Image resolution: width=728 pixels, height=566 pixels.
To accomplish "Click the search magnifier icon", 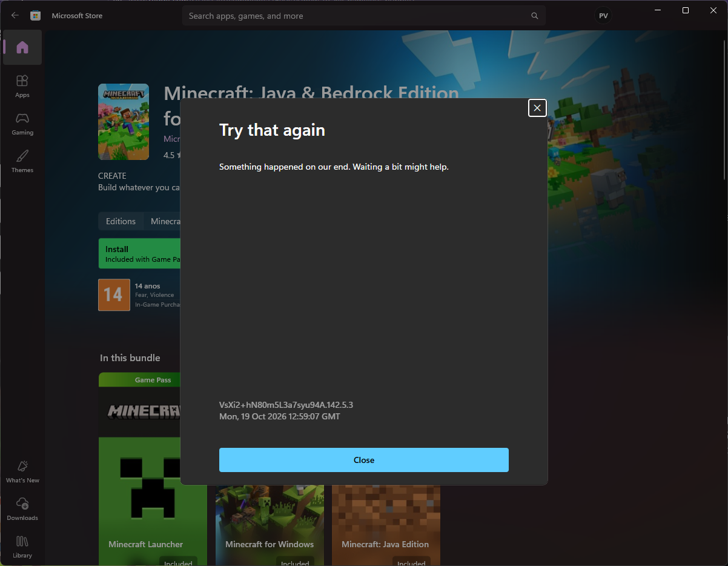I will click(535, 16).
